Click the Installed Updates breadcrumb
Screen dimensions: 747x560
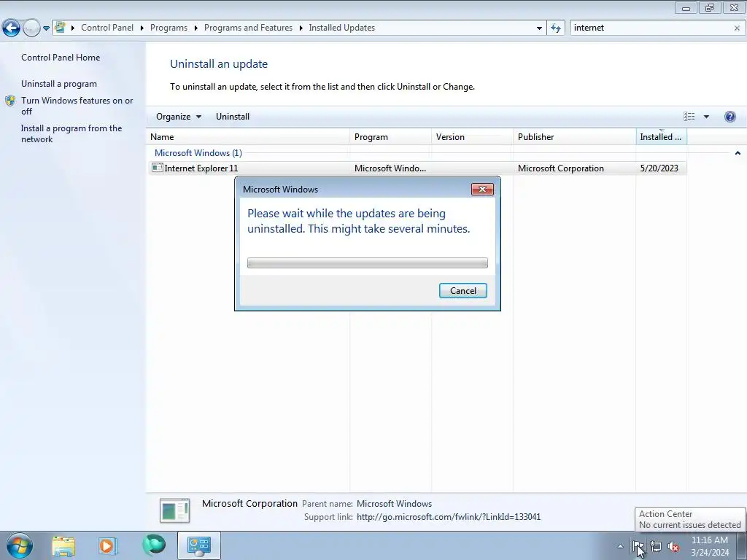[x=341, y=28]
